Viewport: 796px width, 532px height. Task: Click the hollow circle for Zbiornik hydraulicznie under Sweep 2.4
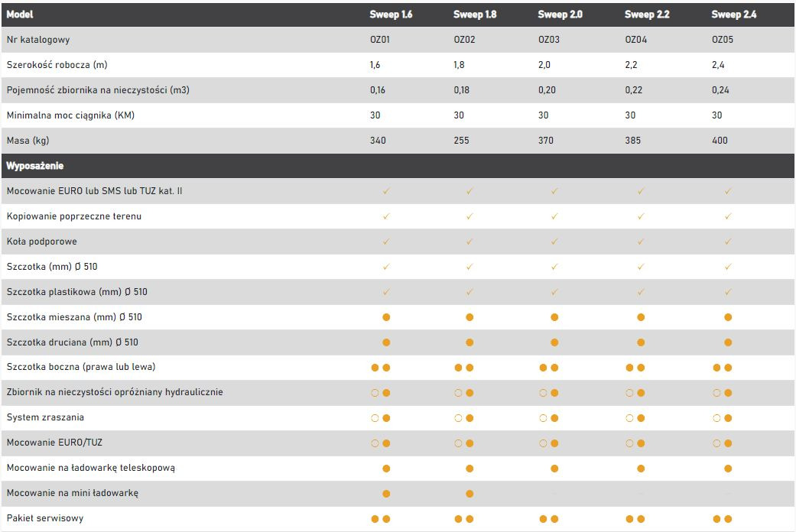tap(717, 393)
